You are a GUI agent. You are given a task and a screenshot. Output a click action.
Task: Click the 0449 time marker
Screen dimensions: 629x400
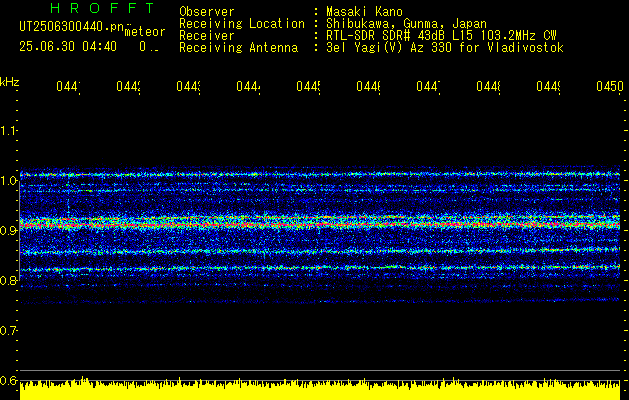tap(548, 86)
